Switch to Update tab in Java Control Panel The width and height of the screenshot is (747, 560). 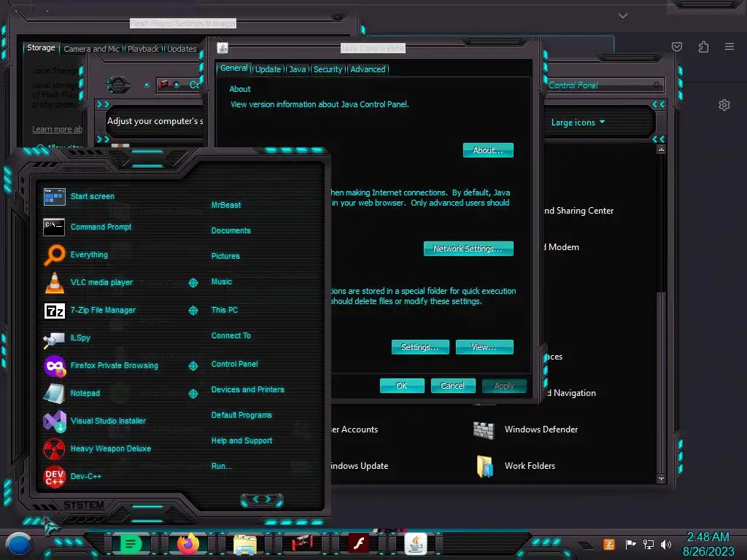coord(268,69)
